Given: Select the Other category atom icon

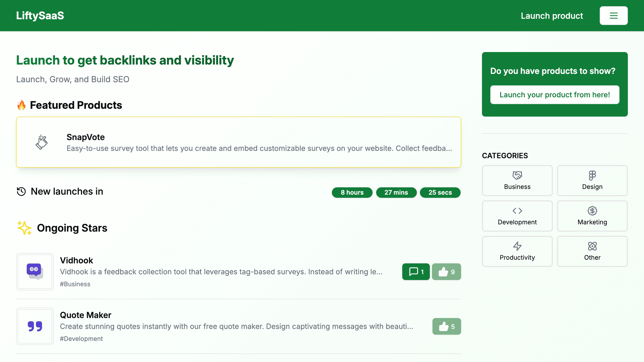Looking at the screenshot, I should [592, 246].
